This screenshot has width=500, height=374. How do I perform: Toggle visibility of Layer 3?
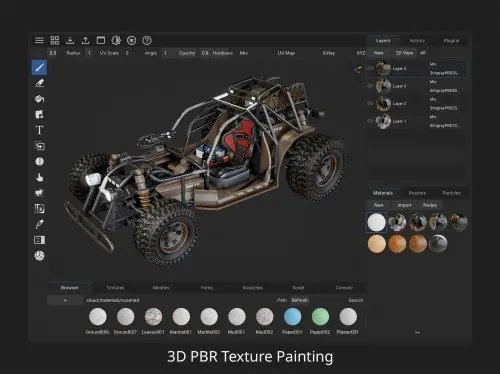tap(370, 86)
